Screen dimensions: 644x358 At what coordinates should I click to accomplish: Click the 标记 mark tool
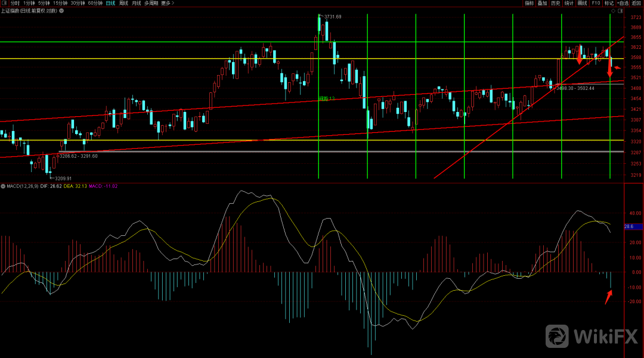[609, 3]
